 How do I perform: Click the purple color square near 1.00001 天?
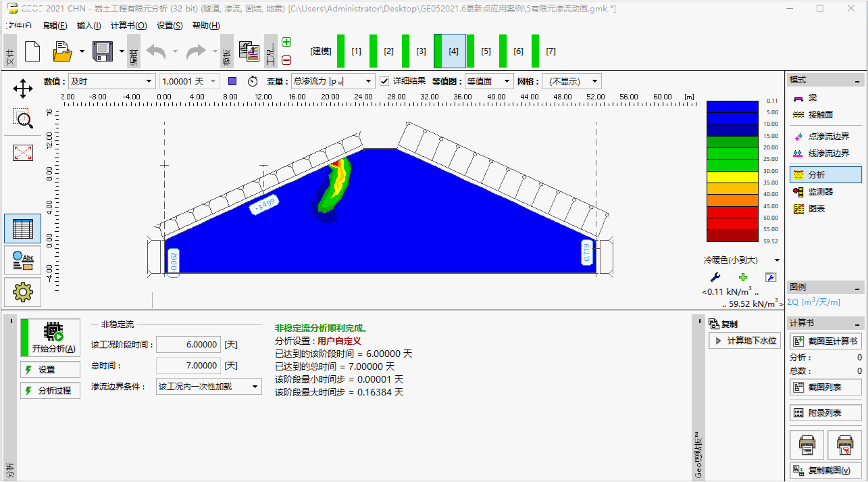[232, 81]
